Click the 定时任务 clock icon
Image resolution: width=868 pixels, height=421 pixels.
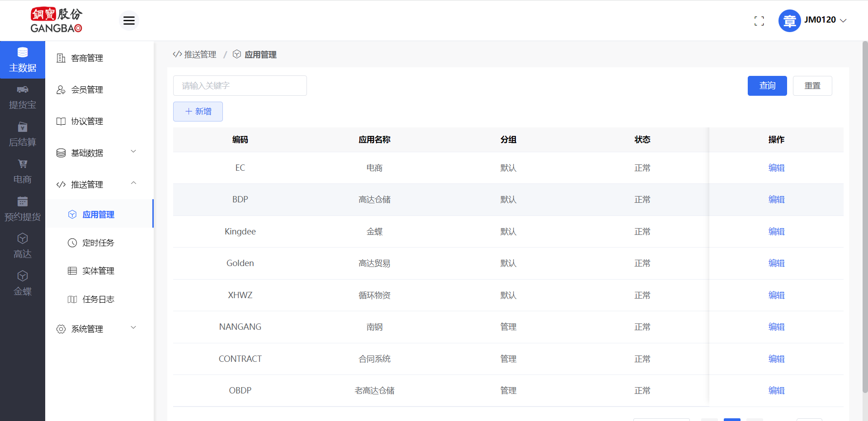coord(72,243)
